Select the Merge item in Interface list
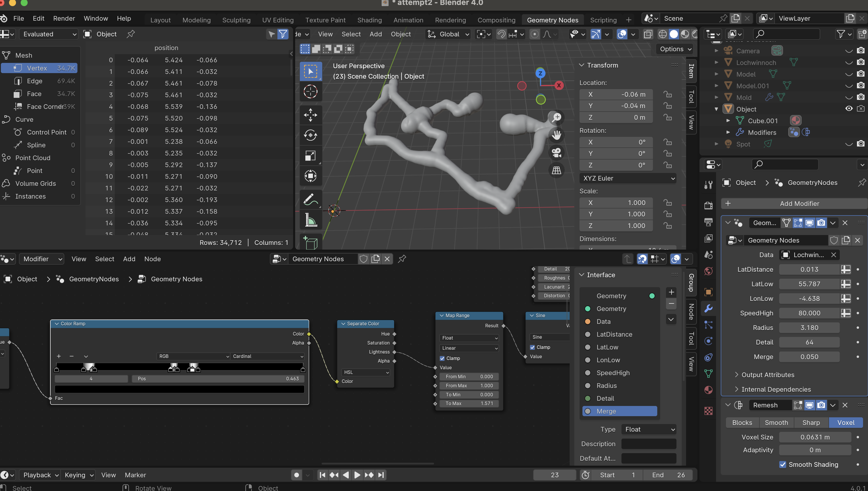 pyautogui.click(x=619, y=411)
